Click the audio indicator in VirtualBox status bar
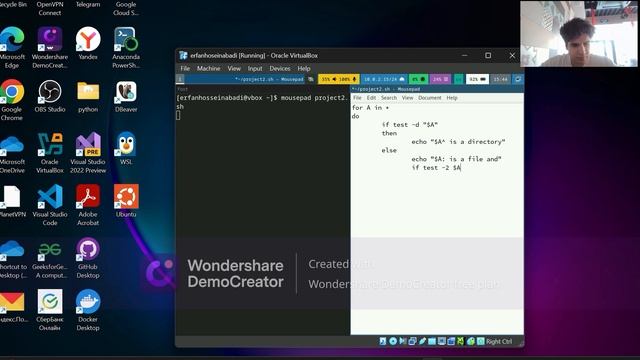This screenshot has height=360, width=640. [x=402, y=341]
